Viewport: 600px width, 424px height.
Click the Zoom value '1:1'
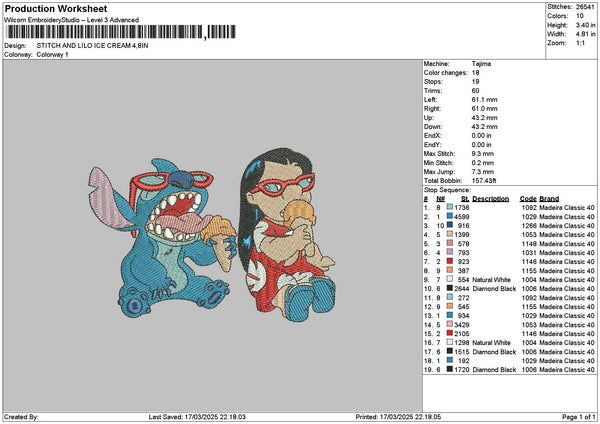click(x=580, y=43)
